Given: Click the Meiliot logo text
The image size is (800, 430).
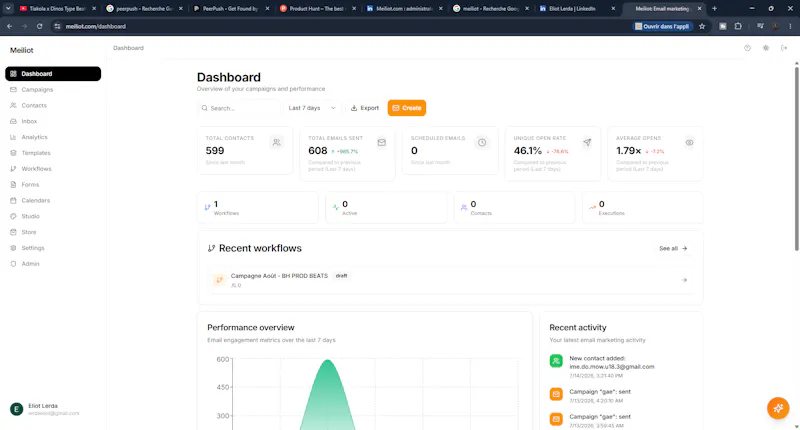Looking at the screenshot, I should click(x=21, y=50).
